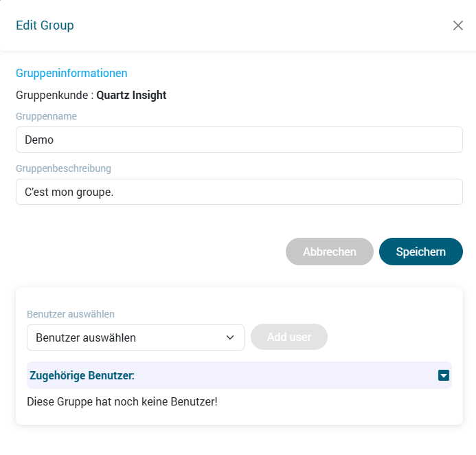
Task: Click the Gruppeninformationen section heading
Action: tap(71, 73)
